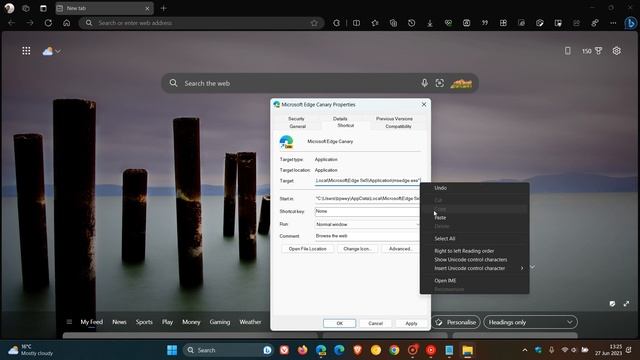The image size is (640, 360).
Task: Switch to the Play feed tab
Action: click(x=167, y=322)
